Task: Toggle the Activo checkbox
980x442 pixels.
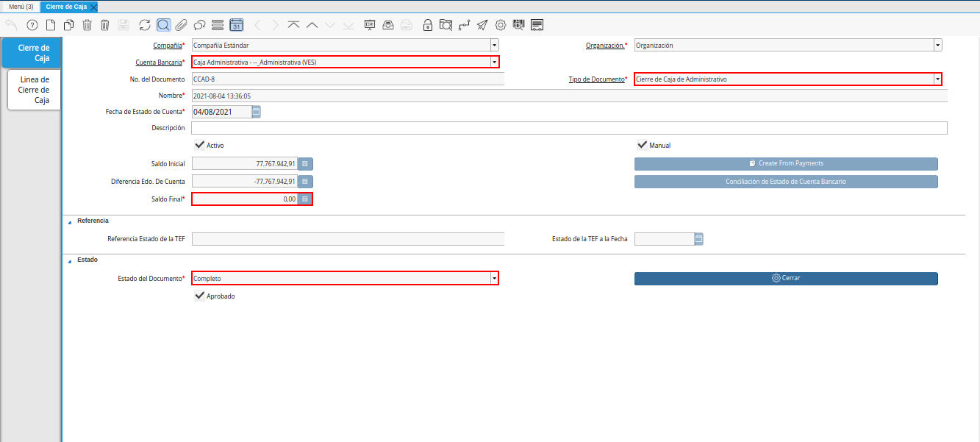Action: click(x=199, y=145)
